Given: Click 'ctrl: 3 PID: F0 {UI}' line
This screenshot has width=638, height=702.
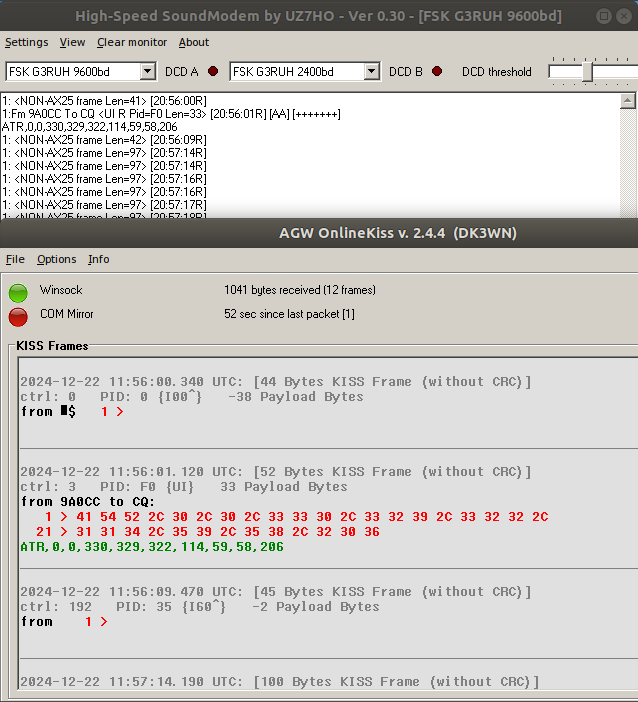Looking at the screenshot, I should (x=184, y=487).
